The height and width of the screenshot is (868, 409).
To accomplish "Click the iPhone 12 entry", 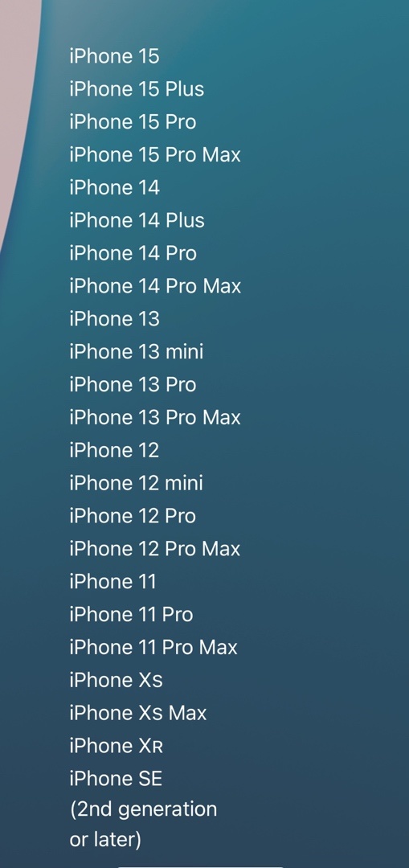I will [x=115, y=450].
